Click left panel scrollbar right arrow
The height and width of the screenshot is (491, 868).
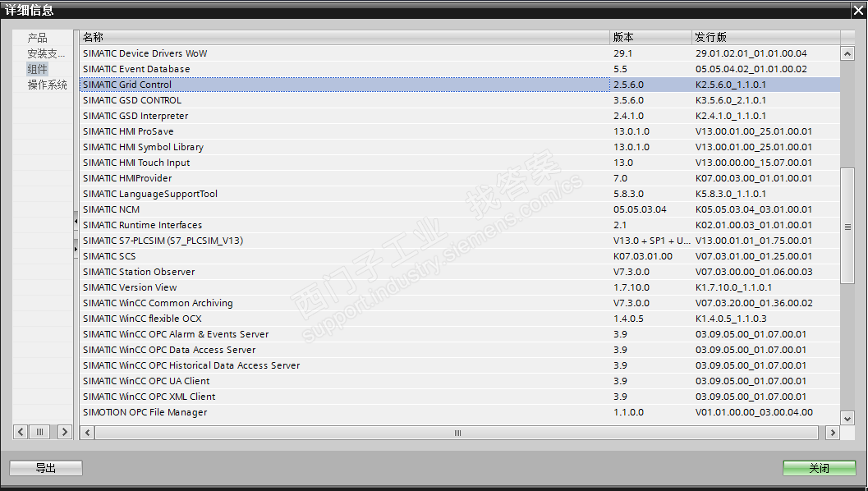[65, 432]
